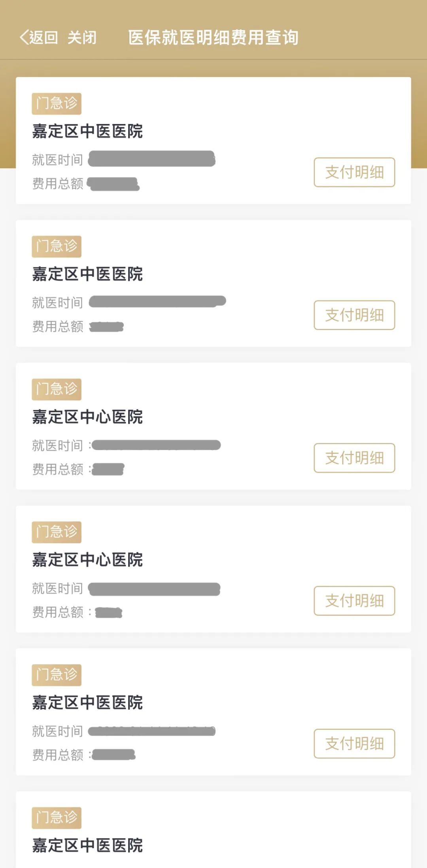Select the first 嘉定区中心医院 hospital name
This screenshot has height=868, width=427.
pos(87,417)
